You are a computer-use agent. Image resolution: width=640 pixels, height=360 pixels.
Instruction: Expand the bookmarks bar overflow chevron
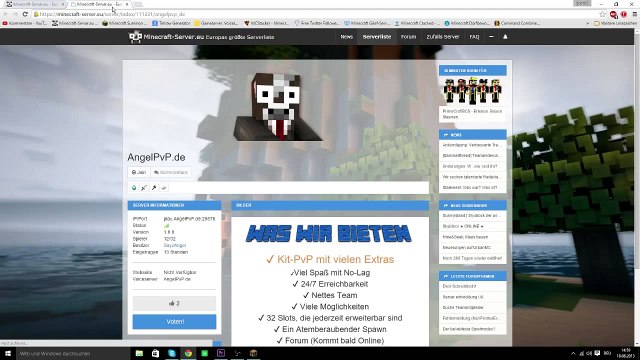588,23
